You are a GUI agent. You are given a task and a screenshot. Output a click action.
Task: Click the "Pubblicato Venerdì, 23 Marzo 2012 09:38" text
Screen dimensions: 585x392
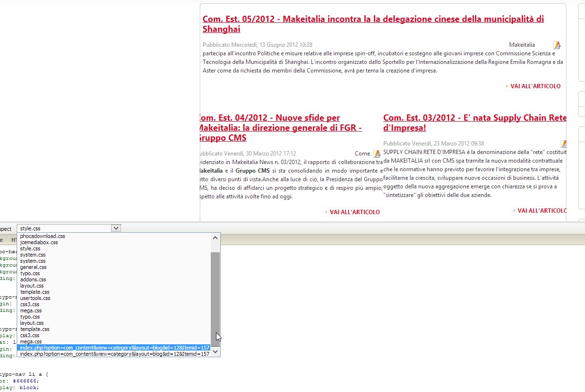tap(433, 144)
